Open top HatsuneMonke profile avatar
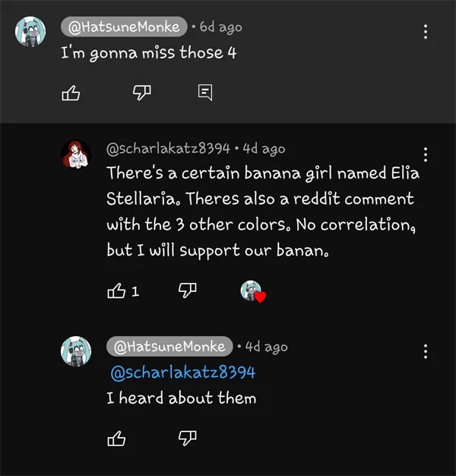This screenshot has height=476, width=456. click(x=30, y=32)
